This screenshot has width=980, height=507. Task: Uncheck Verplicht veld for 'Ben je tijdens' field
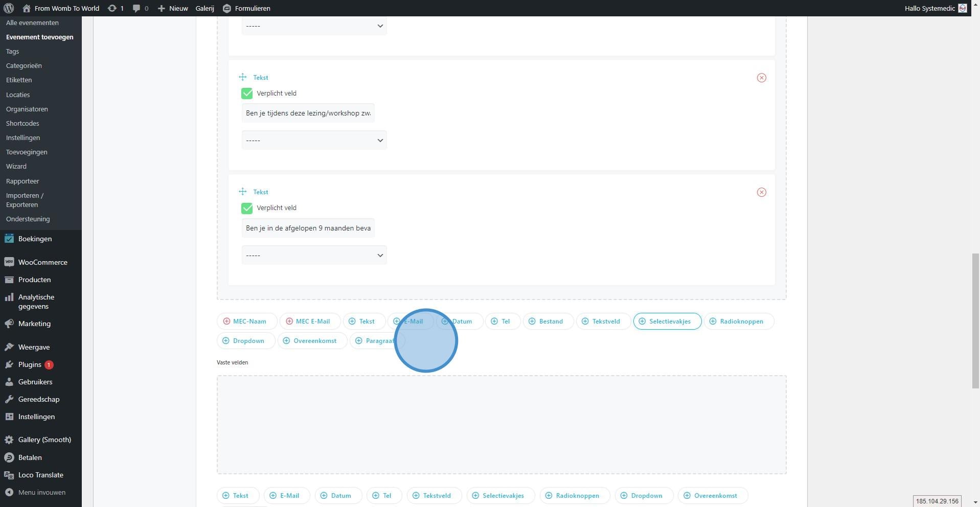point(247,94)
